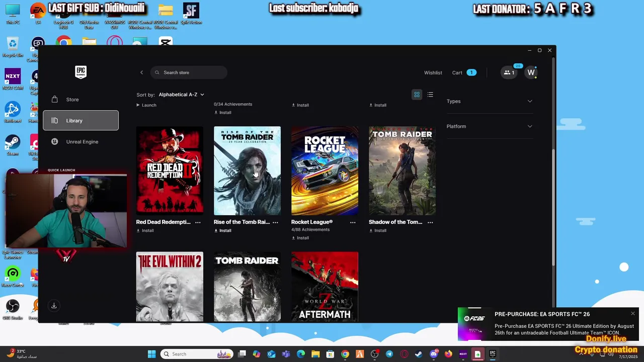Select the Library tab in the sidebar
The image size is (644, 362).
80,121
